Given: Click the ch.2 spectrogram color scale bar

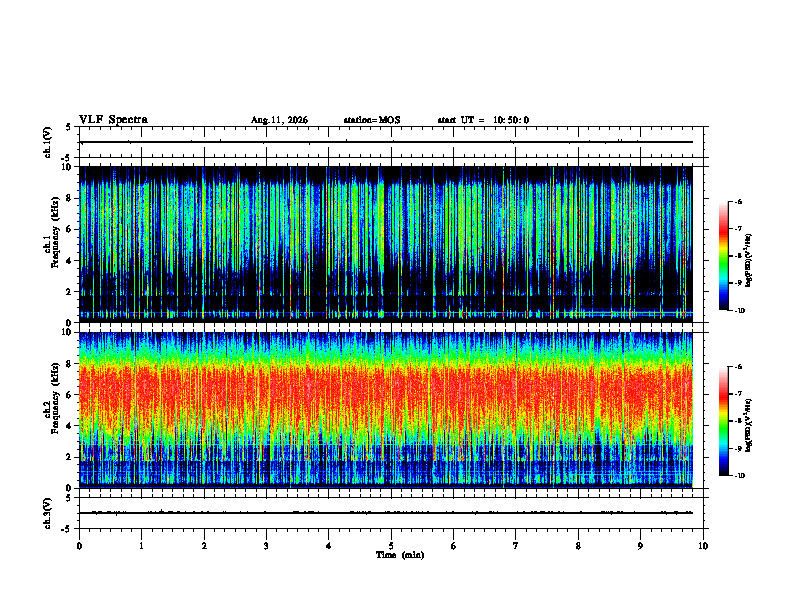Looking at the screenshot, I should point(723,421).
